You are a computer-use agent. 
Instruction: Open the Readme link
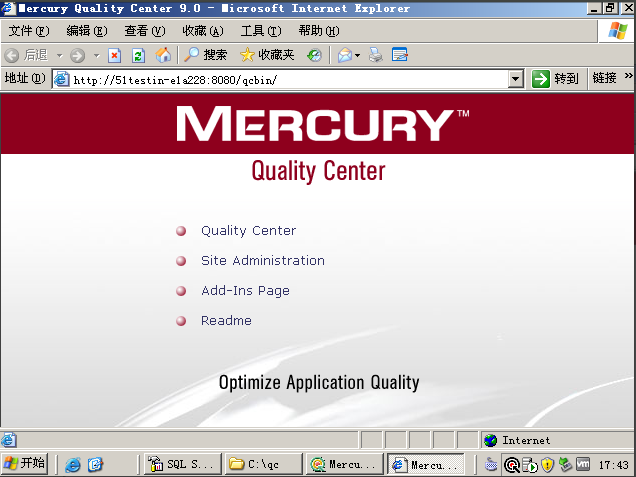(226, 320)
